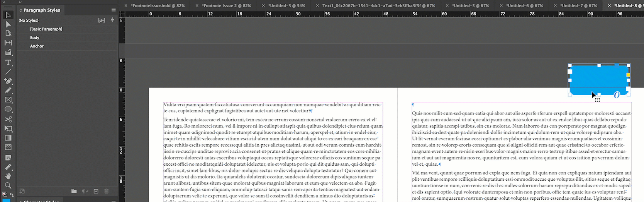Activate the Gap tool
Image resolution: width=644 pixels, height=202 pixels.
click(x=8, y=43)
